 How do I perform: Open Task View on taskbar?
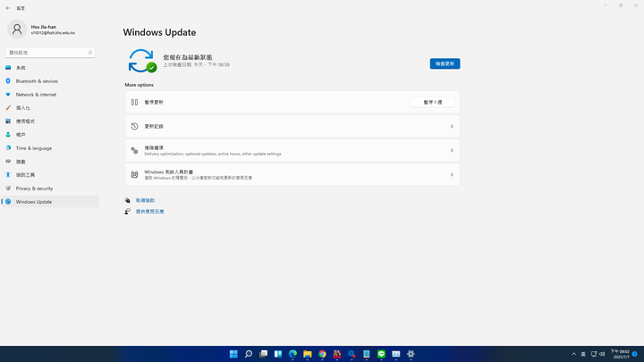(263, 354)
